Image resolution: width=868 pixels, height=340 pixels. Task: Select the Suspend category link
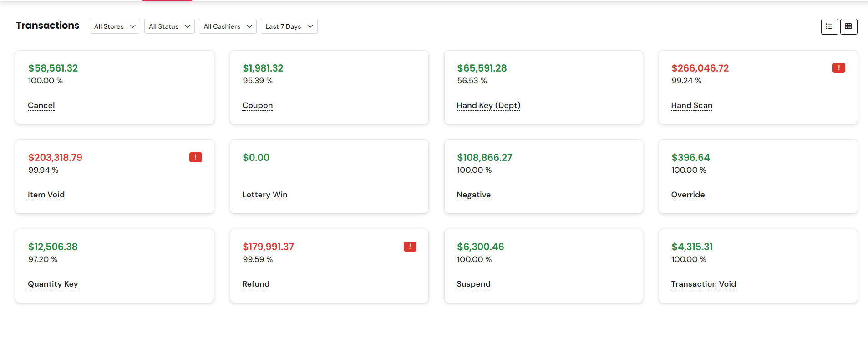point(473,284)
